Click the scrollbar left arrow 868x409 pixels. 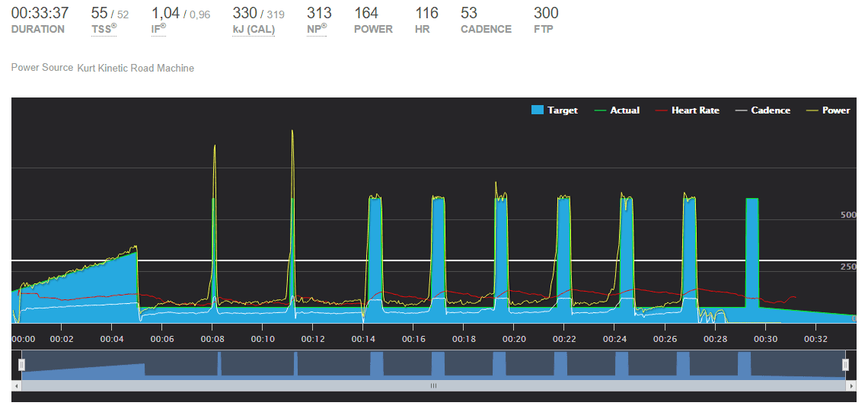click(x=16, y=386)
